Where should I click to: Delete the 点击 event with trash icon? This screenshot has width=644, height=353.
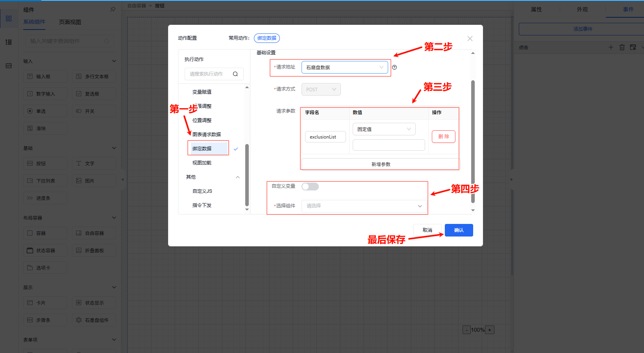(x=622, y=47)
